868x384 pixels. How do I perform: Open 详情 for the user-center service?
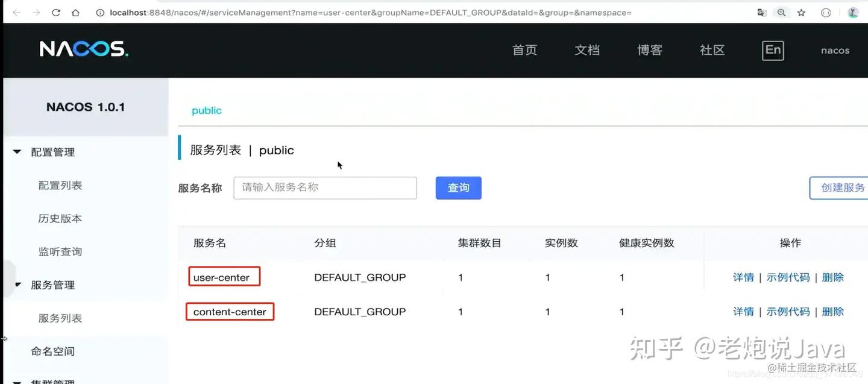[x=743, y=277]
